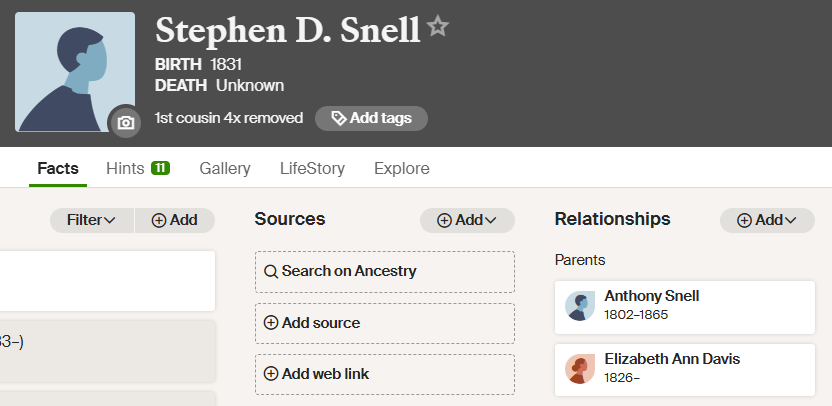Click Anthony Snell's male avatar icon
The height and width of the screenshot is (406, 832).
(x=580, y=306)
